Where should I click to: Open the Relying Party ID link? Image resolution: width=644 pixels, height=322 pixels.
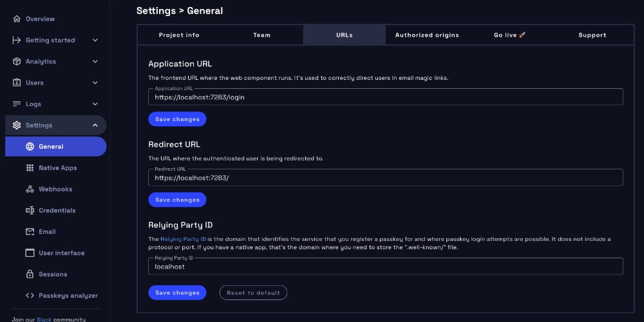183,239
